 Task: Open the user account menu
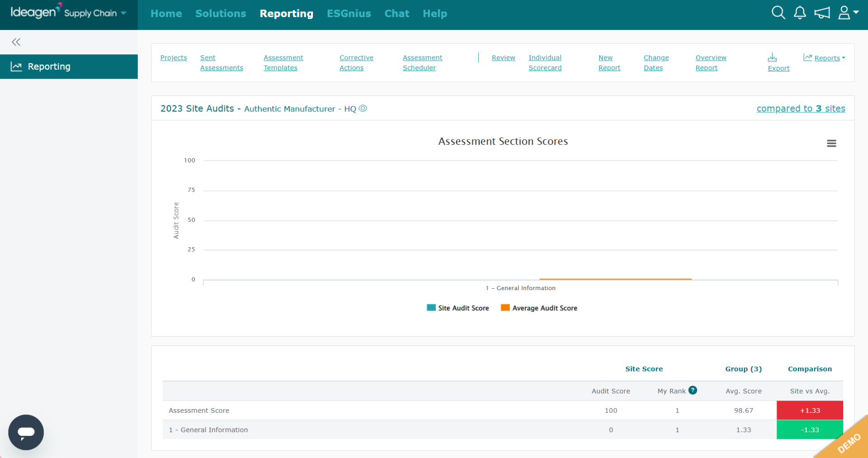click(x=848, y=13)
